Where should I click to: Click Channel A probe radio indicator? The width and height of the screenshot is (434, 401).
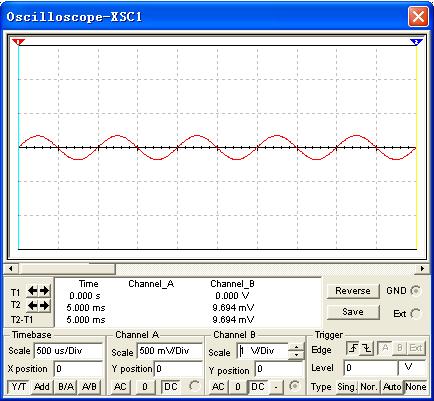tap(194, 386)
